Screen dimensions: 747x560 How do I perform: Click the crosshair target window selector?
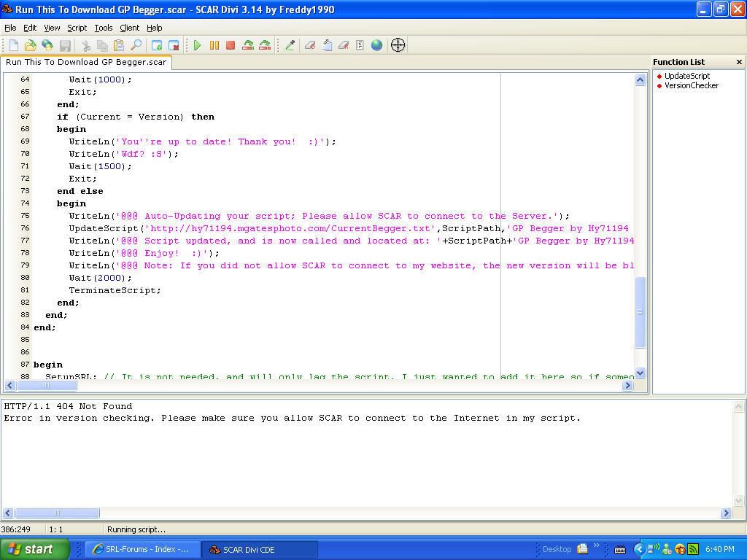coord(398,45)
